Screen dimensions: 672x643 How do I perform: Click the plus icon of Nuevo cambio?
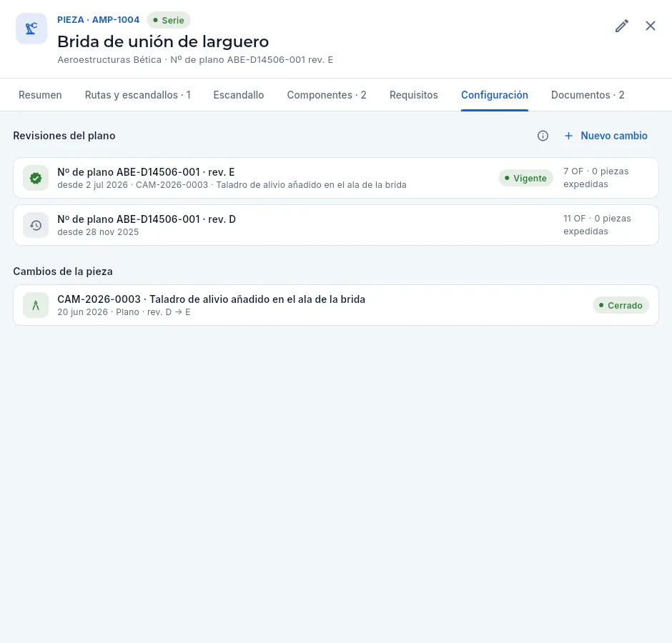(x=568, y=136)
